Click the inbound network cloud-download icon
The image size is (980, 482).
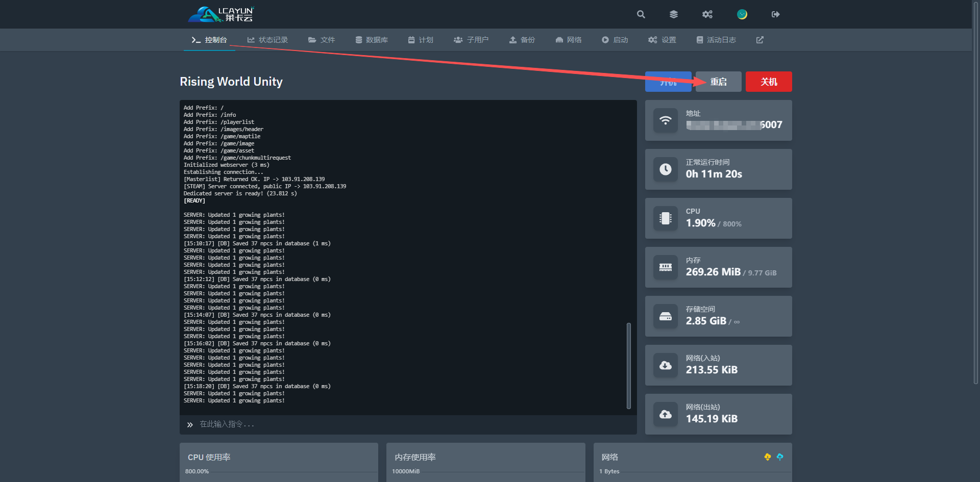[x=666, y=365]
